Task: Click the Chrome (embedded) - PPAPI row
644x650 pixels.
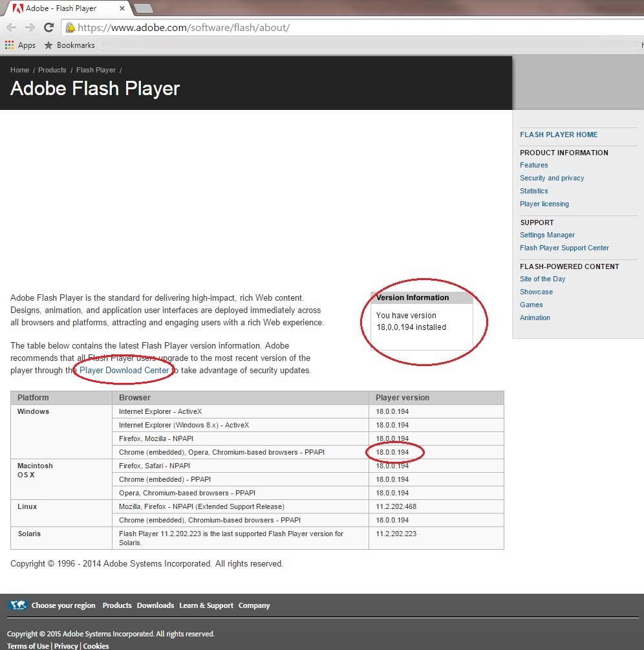Action: pos(308,479)
